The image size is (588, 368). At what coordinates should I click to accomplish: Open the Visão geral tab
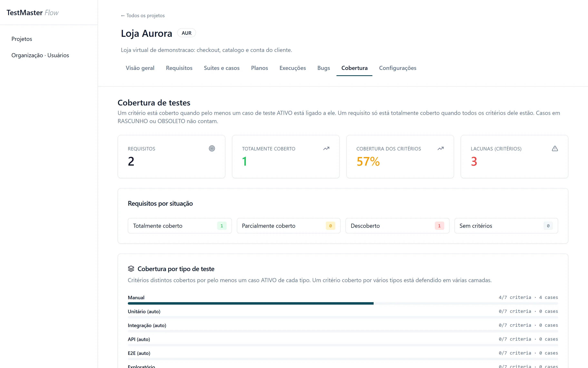[140, 68]
